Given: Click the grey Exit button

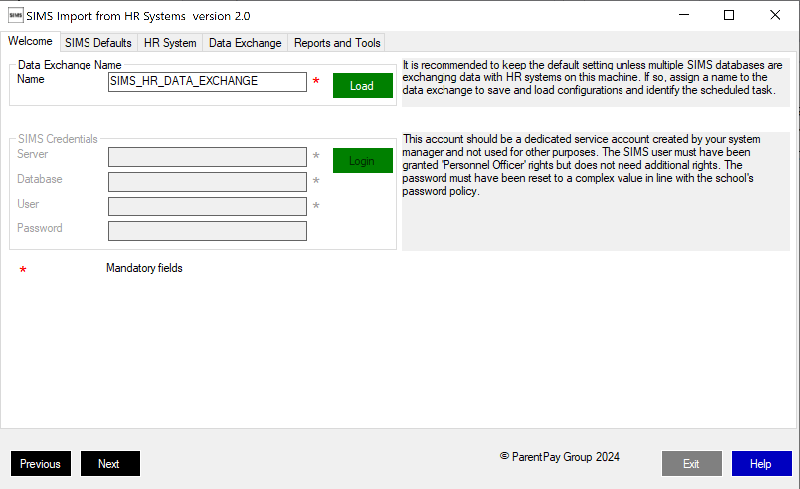Looking at the screenshot, I should (692, 463).
